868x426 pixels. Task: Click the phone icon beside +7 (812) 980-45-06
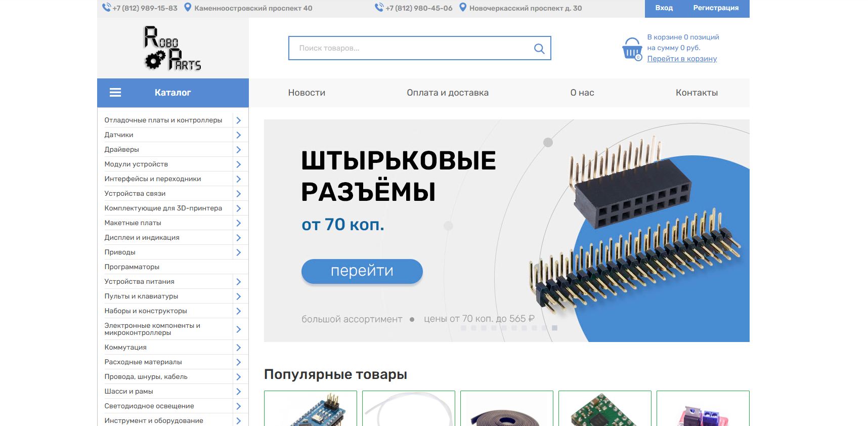point(379,8)
